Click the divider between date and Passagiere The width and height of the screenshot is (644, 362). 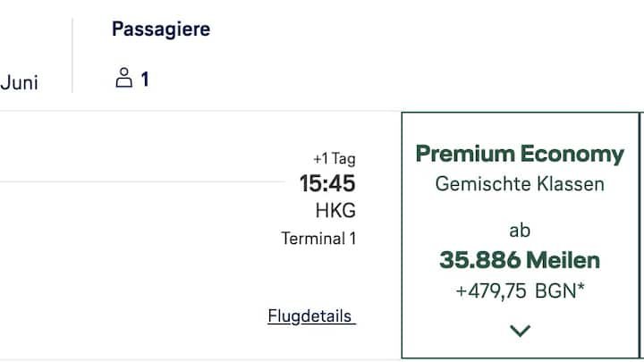click(x=72, y=55)
